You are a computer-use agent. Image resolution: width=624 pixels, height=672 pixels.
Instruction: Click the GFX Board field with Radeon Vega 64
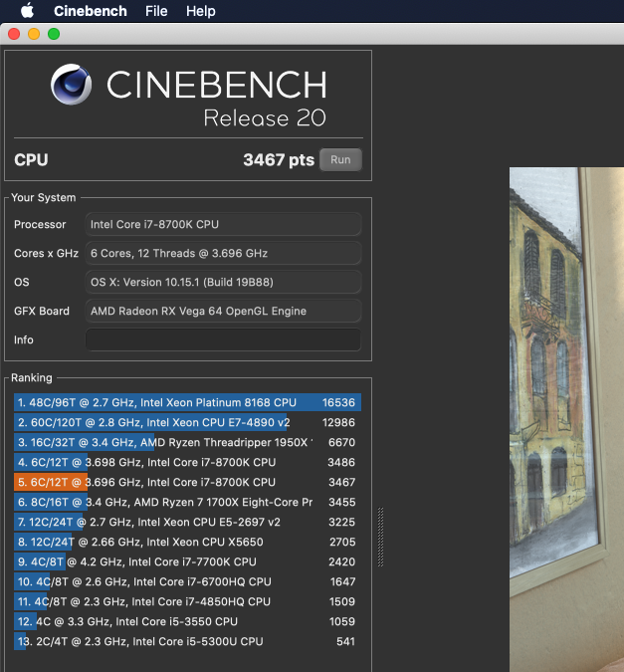[x=223, y=311]
